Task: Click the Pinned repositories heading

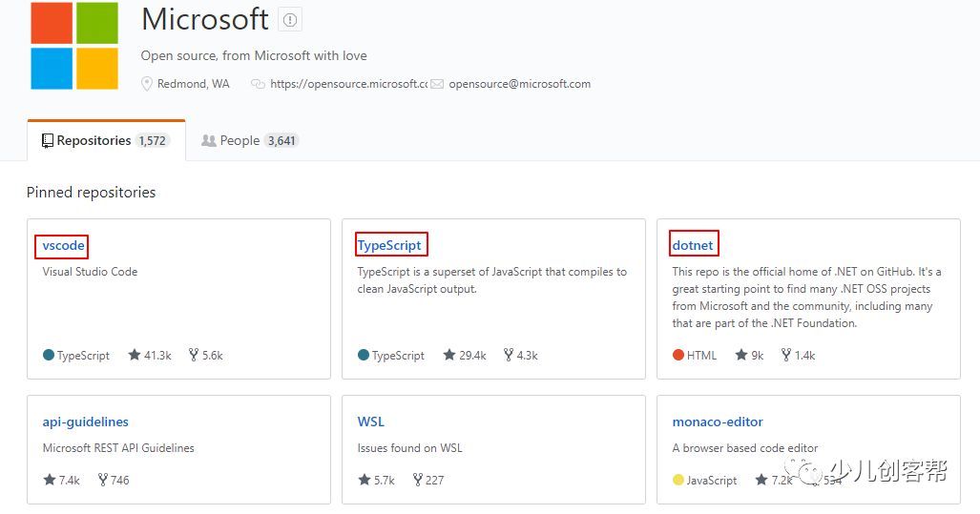Action: tap(92, 193)
